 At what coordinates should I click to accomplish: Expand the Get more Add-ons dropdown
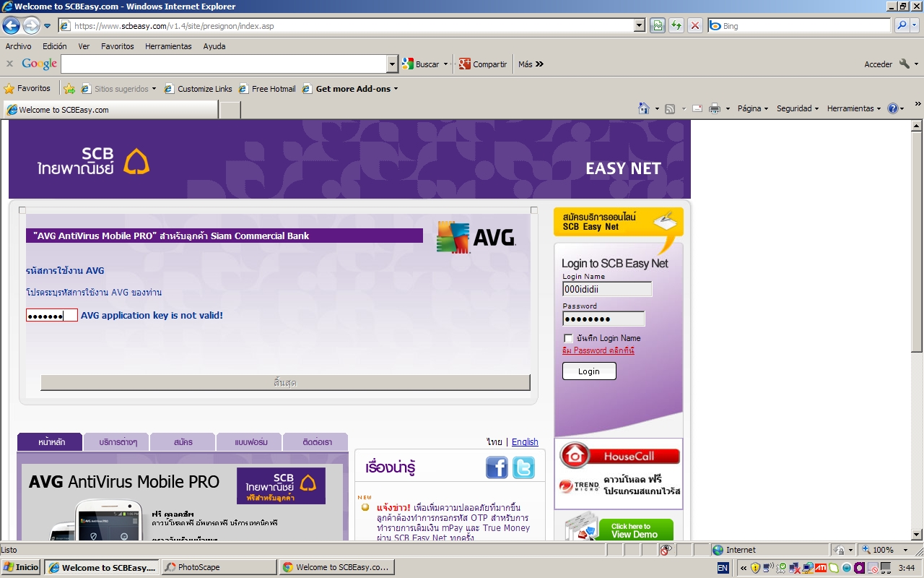pos(396,89)
